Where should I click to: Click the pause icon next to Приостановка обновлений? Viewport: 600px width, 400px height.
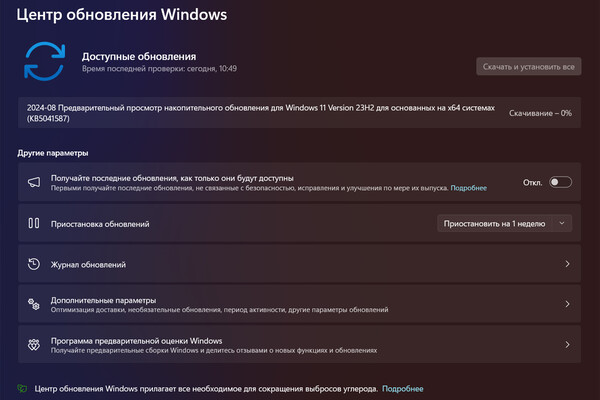(x=33, y=224)
